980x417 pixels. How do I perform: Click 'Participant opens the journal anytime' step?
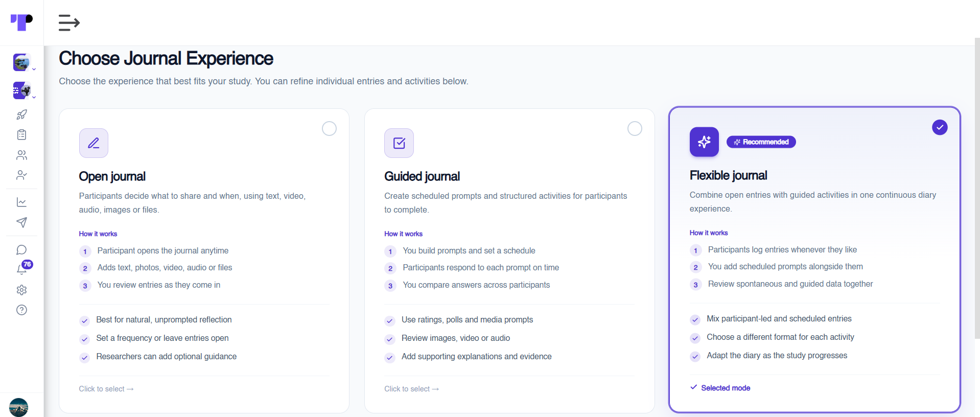163,250
